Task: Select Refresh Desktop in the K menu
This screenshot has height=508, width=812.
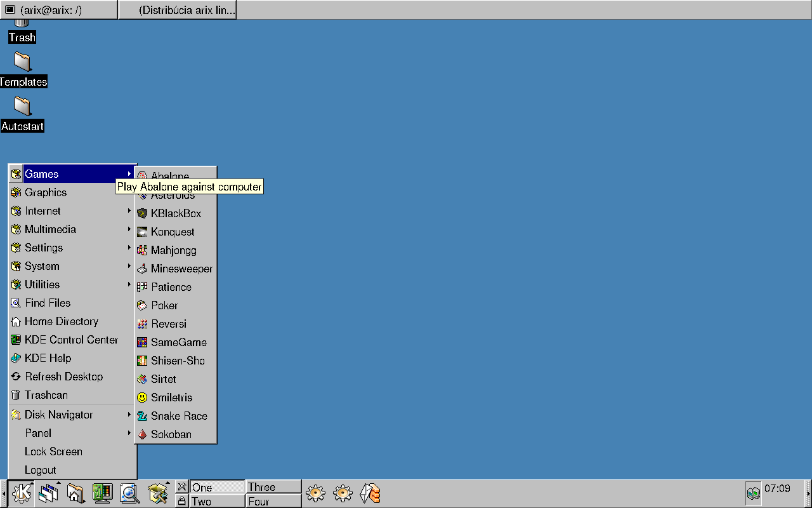Action: point(72,377)
